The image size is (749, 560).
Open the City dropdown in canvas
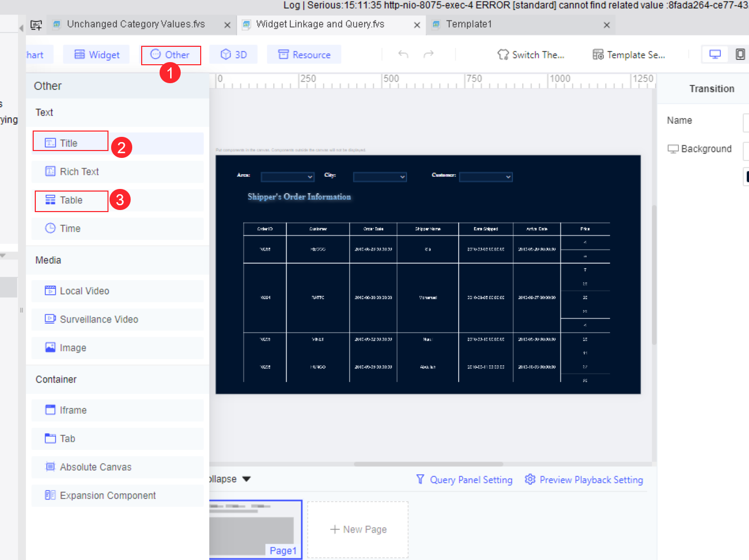pyautogui.click(x=380, y=177)
